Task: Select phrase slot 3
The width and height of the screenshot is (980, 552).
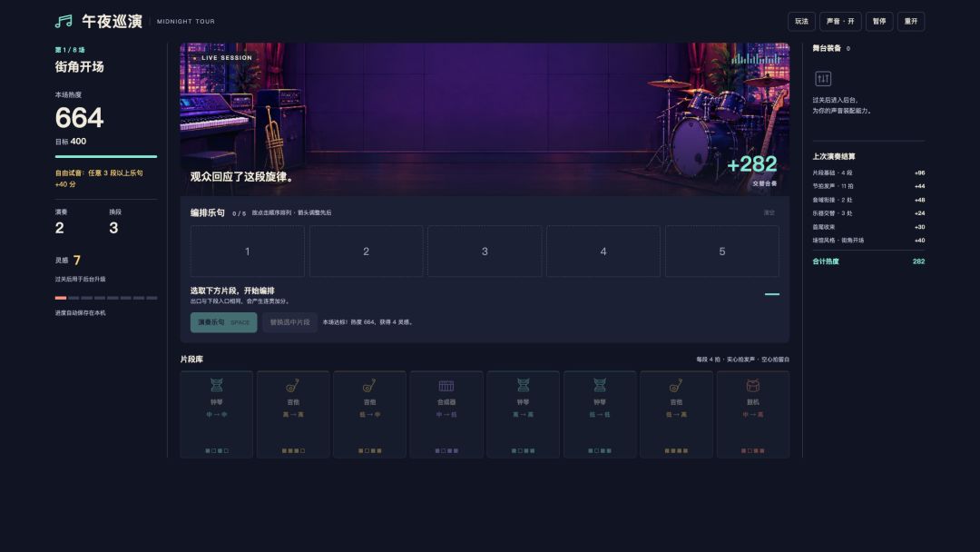Action: [485, 251]
